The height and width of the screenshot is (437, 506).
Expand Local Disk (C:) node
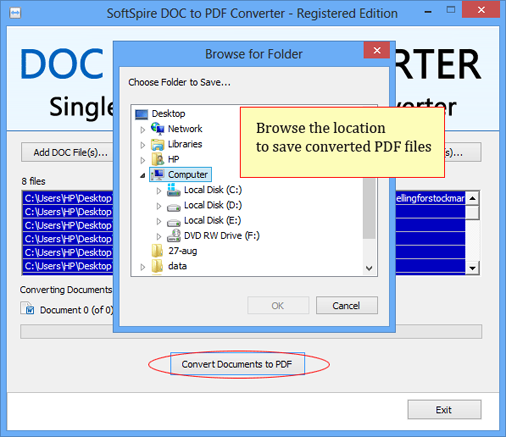pyautogui.click(x=159, y=191)
